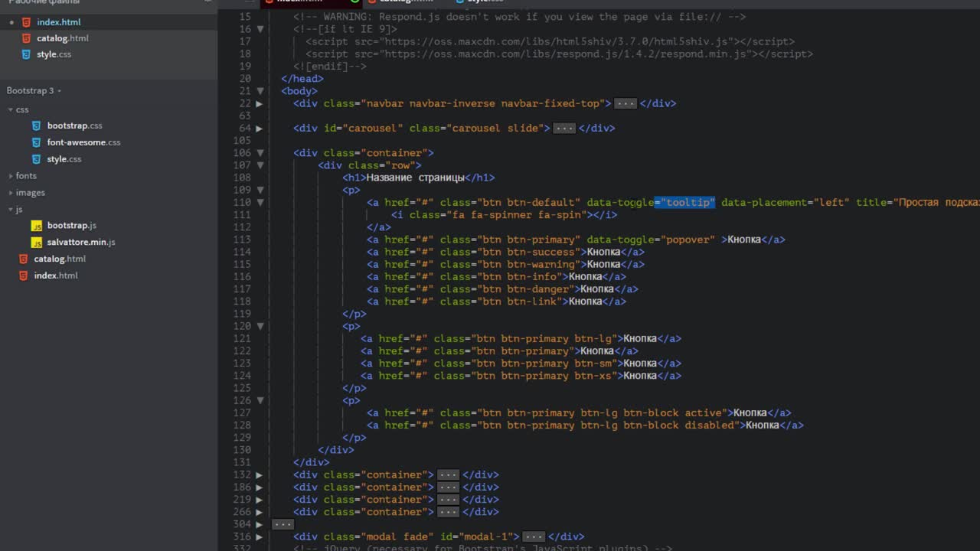Expand folded navbar div at line 22

(260, 103)
